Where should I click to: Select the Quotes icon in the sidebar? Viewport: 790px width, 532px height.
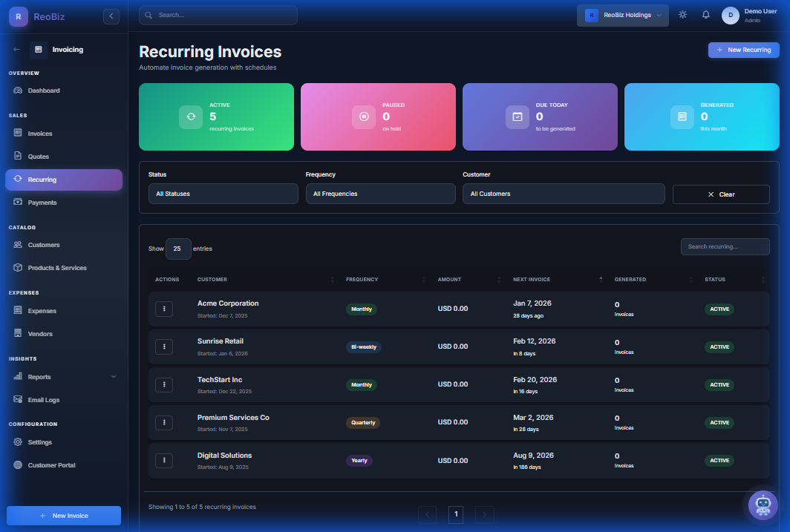[16, 157]
